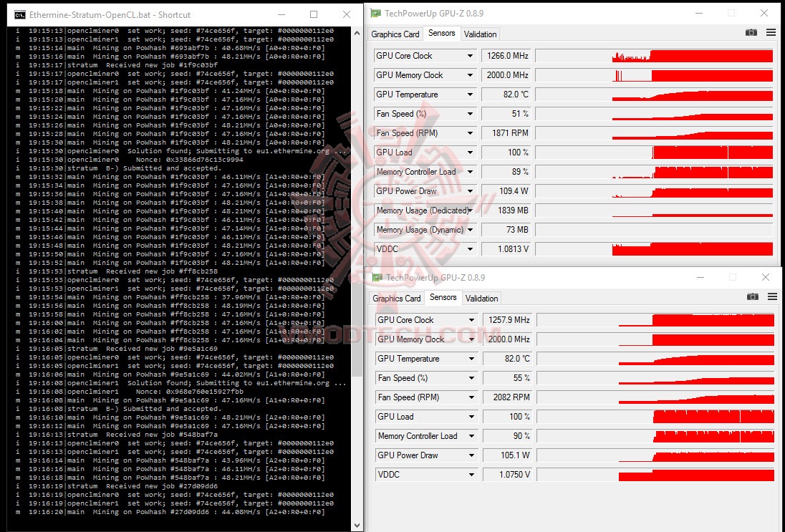Expand GPU Load dropdown in top GPU-Z window
The image size is (785, 532).
coord(470,153)
